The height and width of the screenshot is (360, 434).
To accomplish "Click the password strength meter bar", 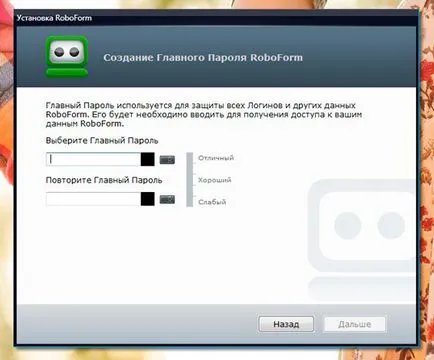I will tap(190, 180).
